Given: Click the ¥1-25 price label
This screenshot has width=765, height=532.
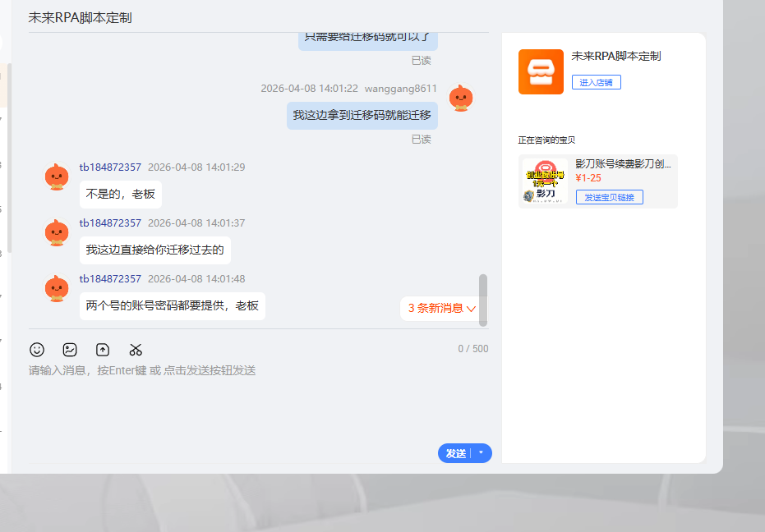Looking at the screenshot, I should coord(589,177).
